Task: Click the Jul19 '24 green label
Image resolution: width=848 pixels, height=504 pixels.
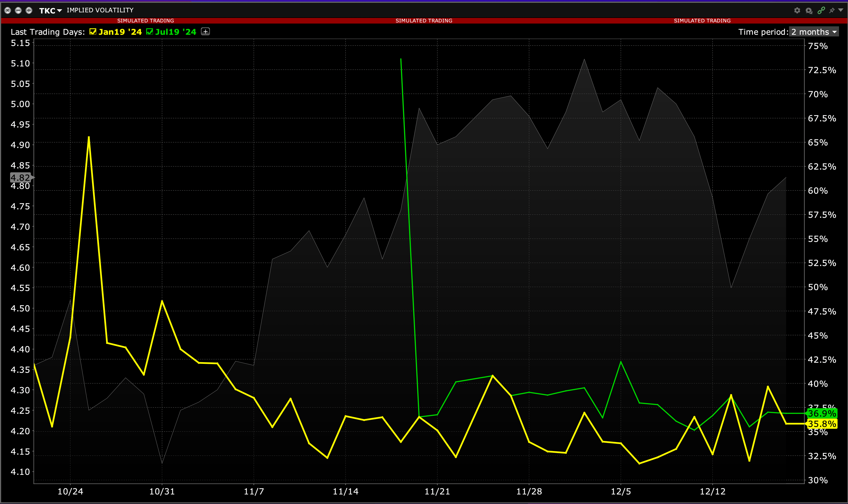Action: point(176,32)
